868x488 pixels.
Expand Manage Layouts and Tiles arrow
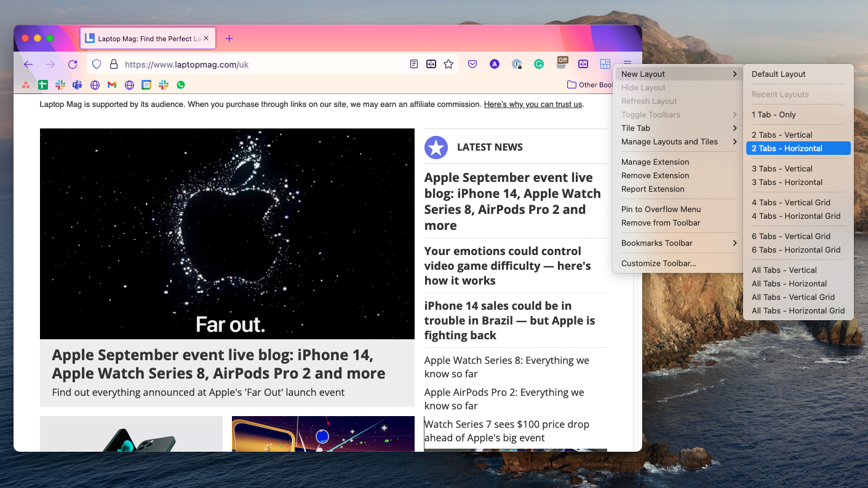[735, 142]
